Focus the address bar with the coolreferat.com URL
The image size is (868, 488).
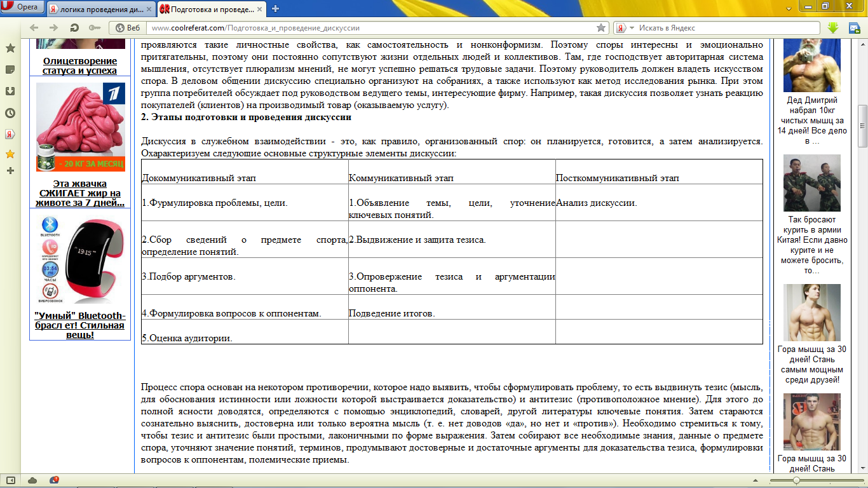[x=371, y=28]
